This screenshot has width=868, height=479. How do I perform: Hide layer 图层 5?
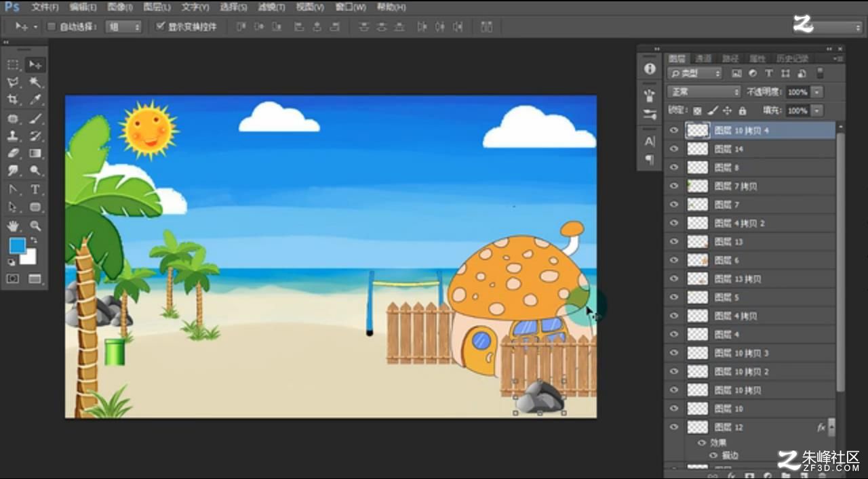673,297
